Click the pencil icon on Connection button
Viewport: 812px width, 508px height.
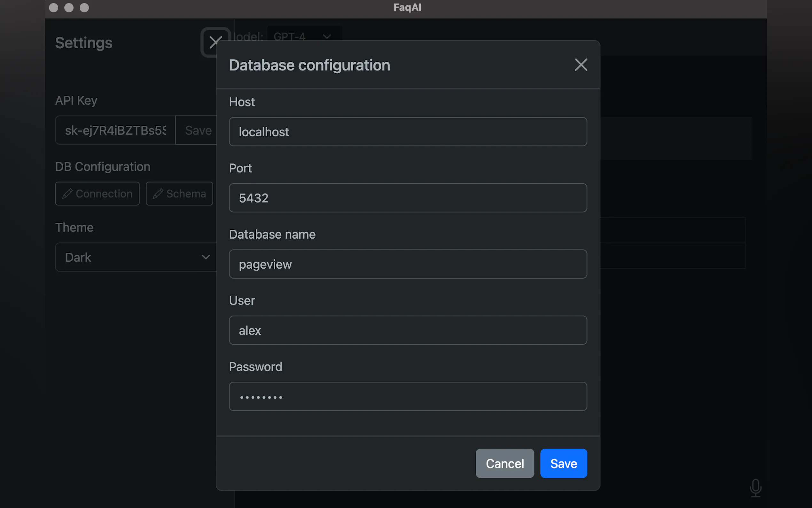point(67,194)
